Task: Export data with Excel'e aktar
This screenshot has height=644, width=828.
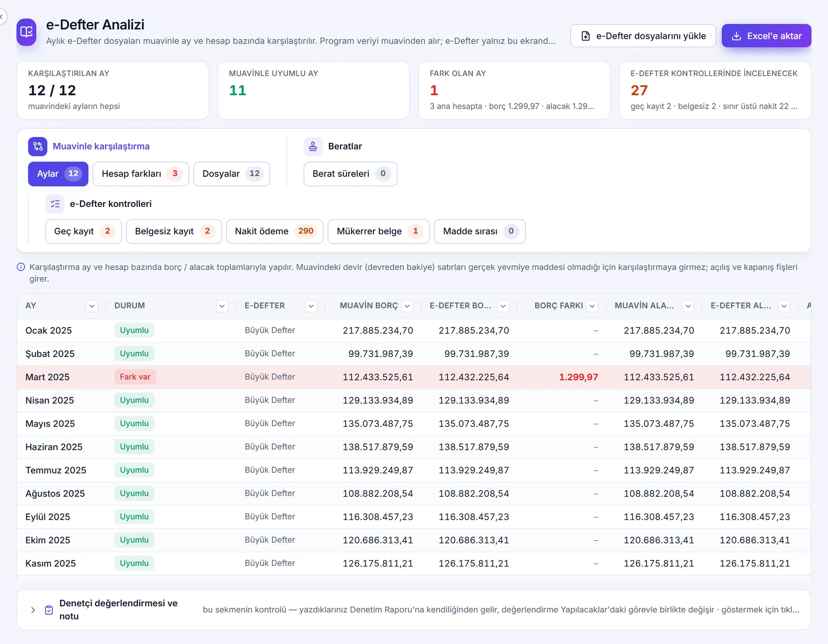Action: (766, 36)
